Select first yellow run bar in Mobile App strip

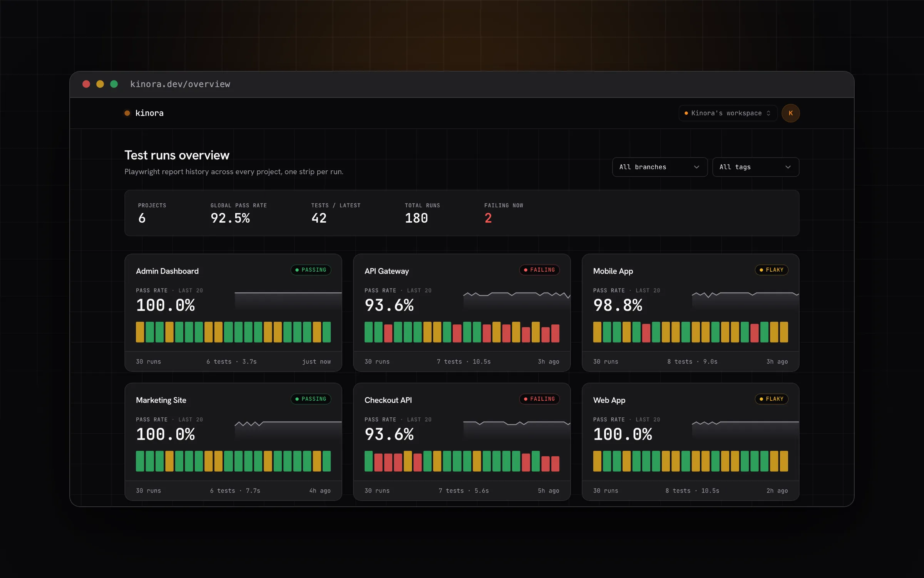(597, 332)
